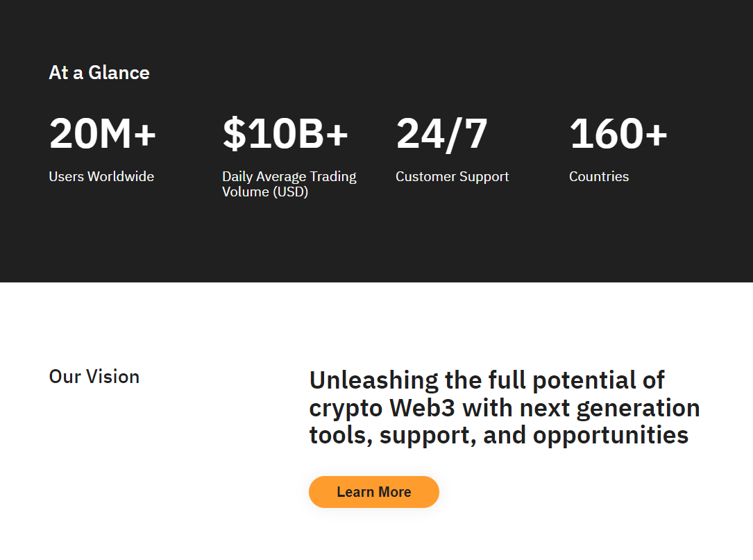Click the Learn More button
Screen dimensions: 753x560
373,492
